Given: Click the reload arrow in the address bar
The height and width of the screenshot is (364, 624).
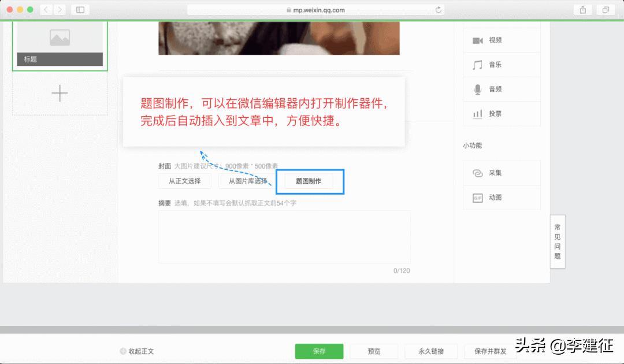Looking at the screenshot, I should (439, 9).
